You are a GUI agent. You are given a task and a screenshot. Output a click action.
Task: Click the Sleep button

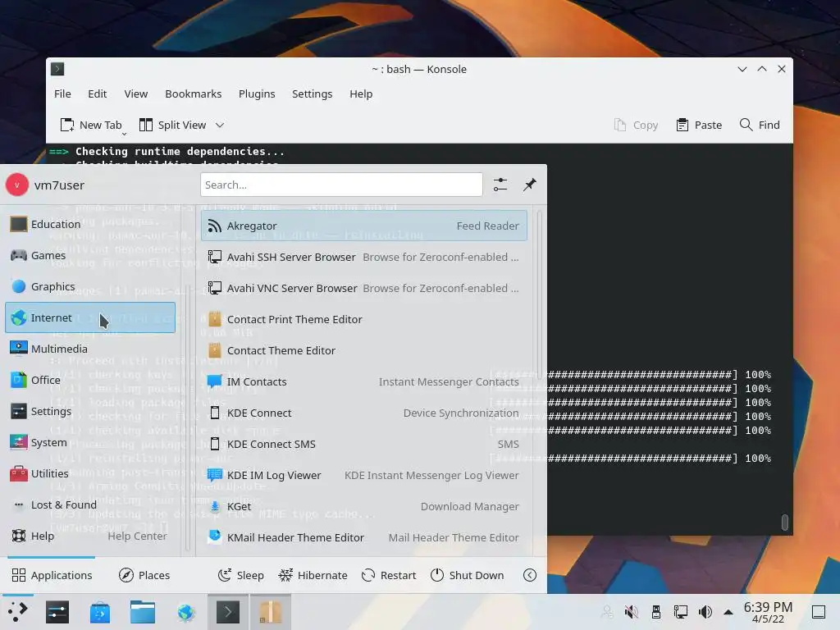[241, 575]
